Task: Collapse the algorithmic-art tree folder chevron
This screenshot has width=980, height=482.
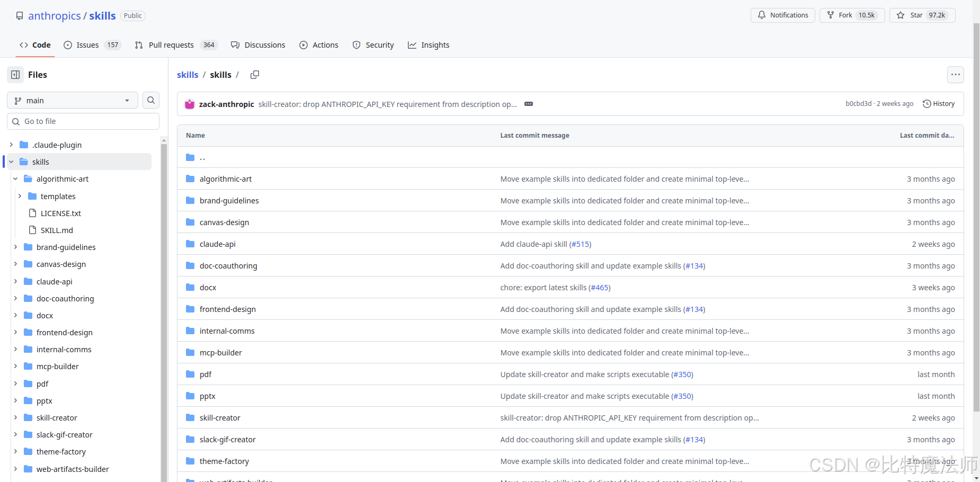Action: point(15,178)
